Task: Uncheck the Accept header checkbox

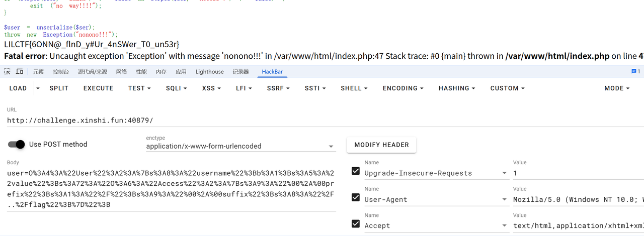Action: (356, 224)
